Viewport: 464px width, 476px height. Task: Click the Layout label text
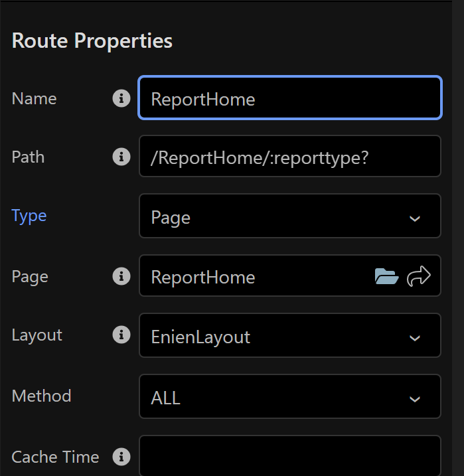(37, 335)
